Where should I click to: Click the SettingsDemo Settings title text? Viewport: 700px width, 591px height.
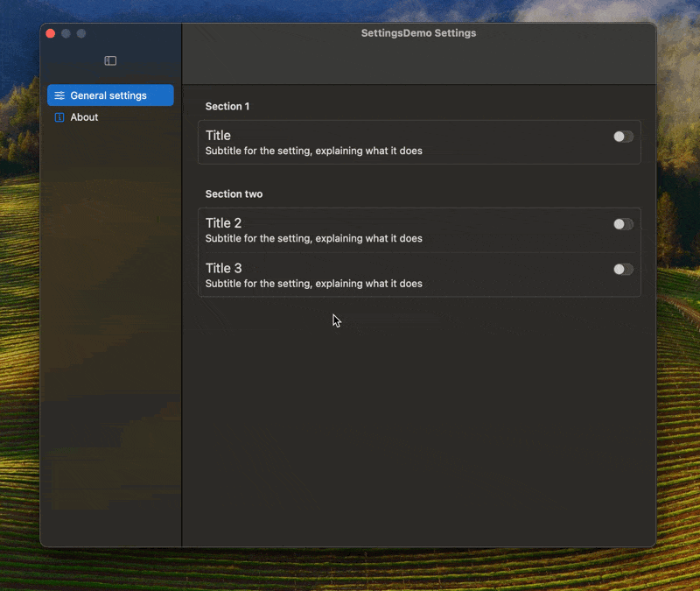[418, 32]
